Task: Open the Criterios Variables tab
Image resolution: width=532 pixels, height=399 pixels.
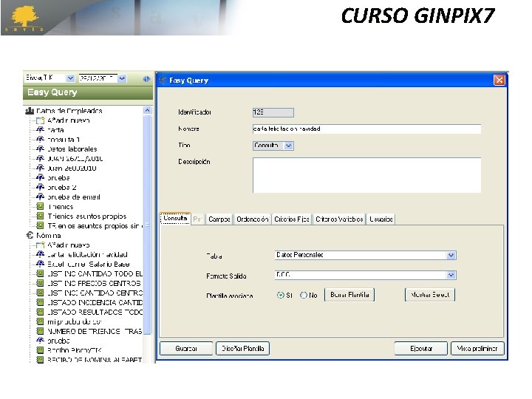Action: (x=339, y=219)
